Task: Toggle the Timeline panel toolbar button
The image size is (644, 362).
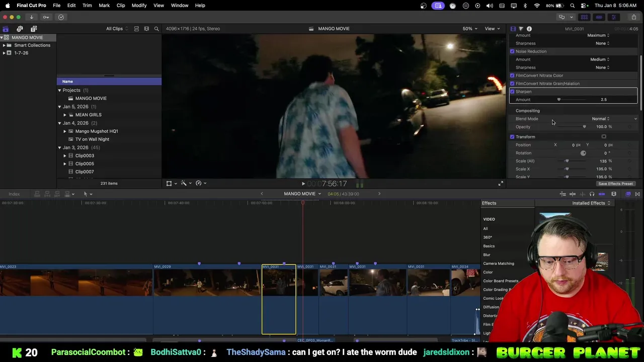Action: coord(599,17)
